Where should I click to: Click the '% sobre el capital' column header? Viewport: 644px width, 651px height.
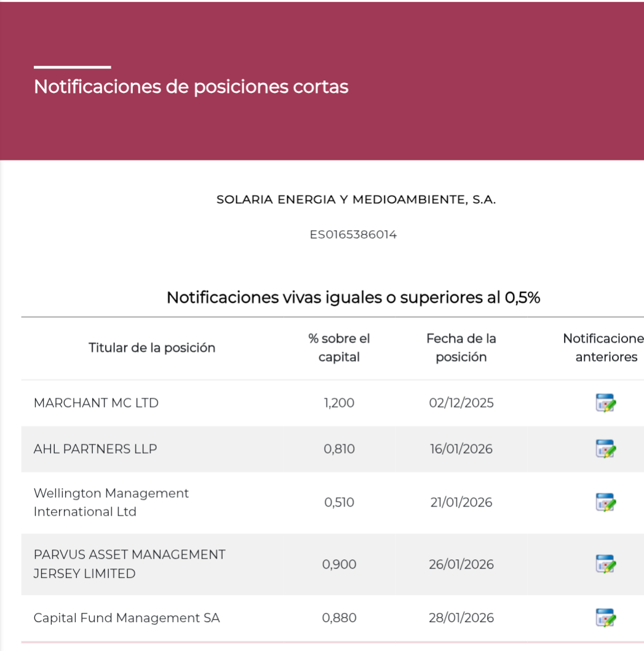[x=339, y=348]
